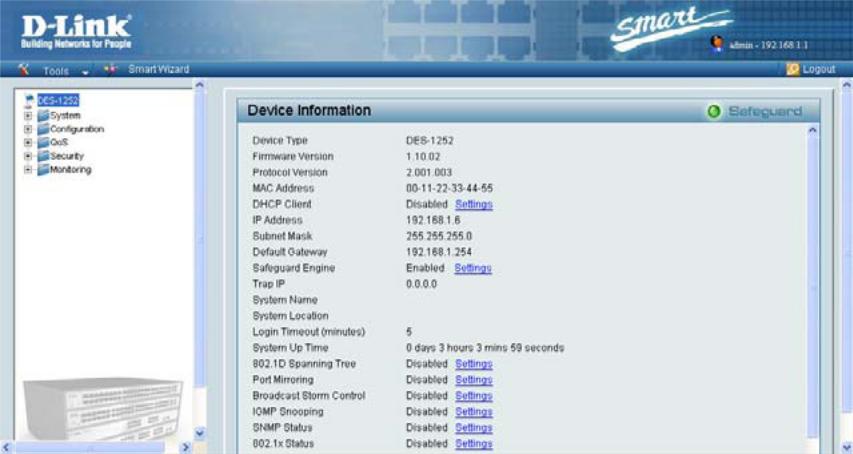Click the Smart Wizard icon

110,69
